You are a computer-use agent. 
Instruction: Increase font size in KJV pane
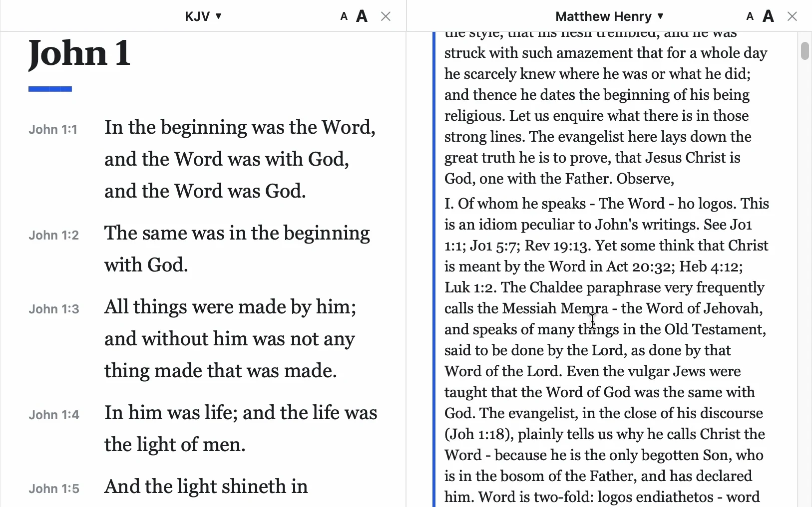tap(362, 16)
